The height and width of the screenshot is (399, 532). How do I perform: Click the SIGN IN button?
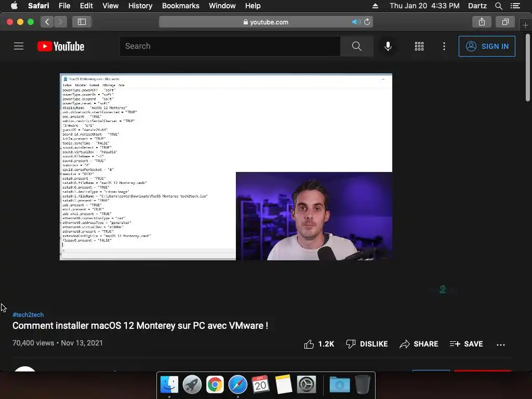click(x=487, y=46)
